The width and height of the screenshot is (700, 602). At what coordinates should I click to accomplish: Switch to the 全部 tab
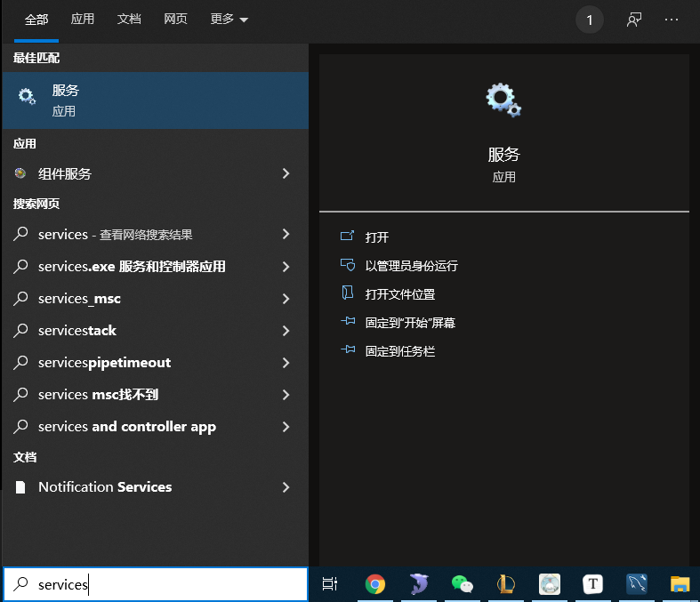36,20
